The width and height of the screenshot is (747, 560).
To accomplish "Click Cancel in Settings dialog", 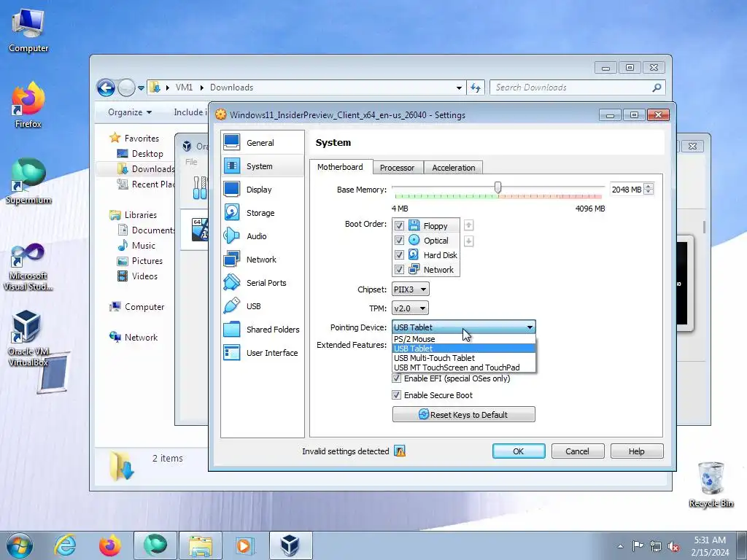I will click(578, 451).
